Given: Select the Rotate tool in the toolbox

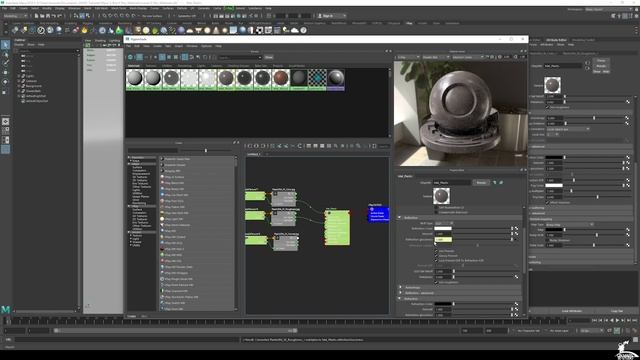Looking at the screenshot, I should pyautogui.click(x=5, y=82).
